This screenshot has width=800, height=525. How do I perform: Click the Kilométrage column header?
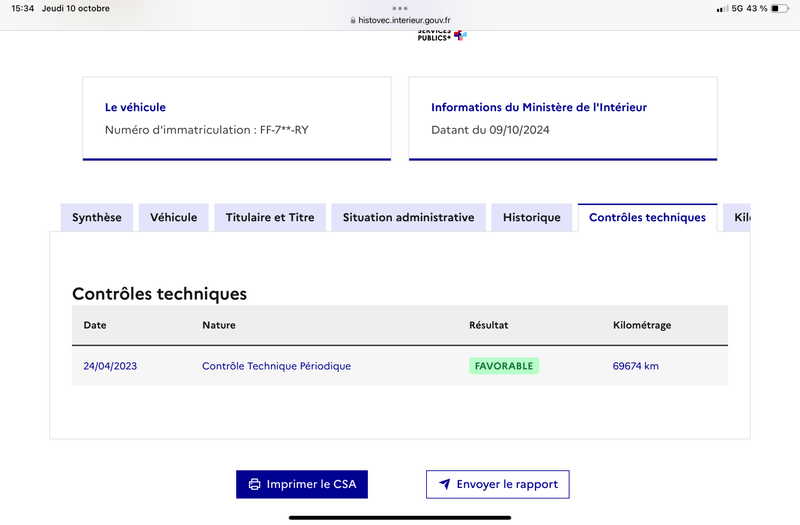click(x=642, y=325)
